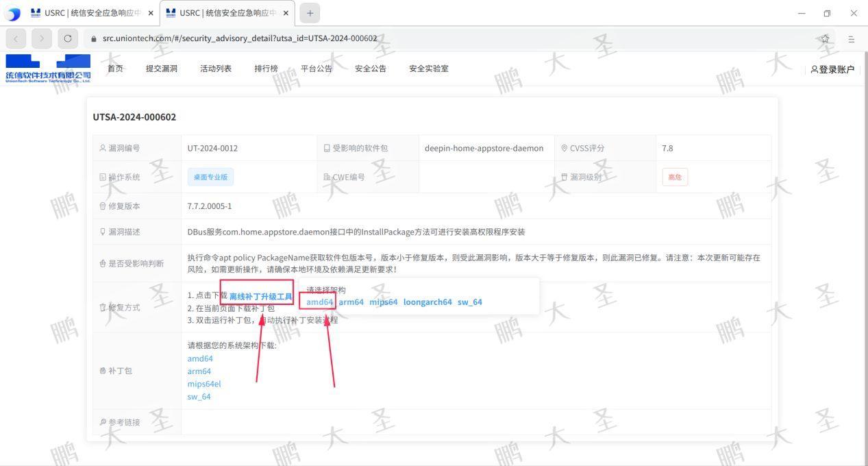The width and height of the screenshot is (868, 466).
Task: Open the 提交漏洞 navigation item
Action: (x=162, y=69)
